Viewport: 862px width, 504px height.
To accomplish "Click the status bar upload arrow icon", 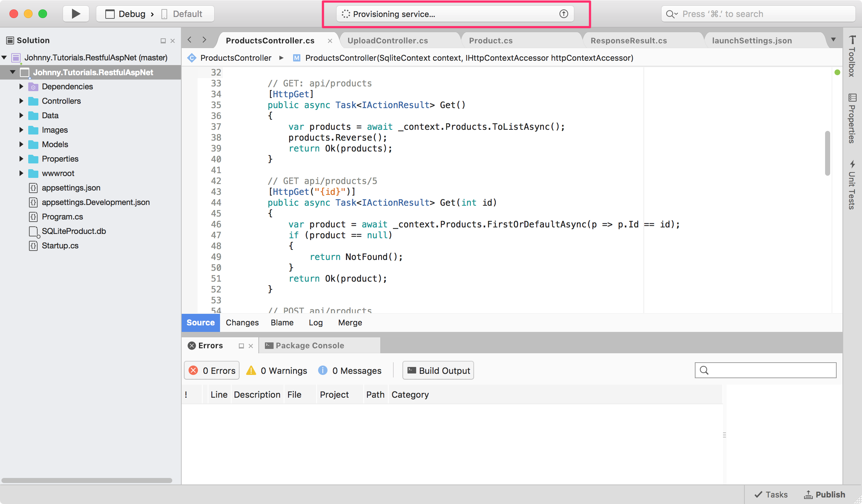I will (563, 14).
